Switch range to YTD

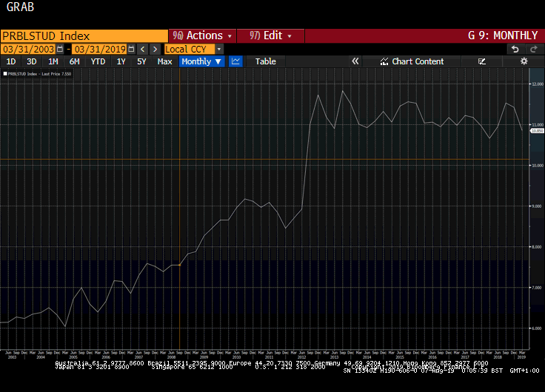(x=98, y=61)
